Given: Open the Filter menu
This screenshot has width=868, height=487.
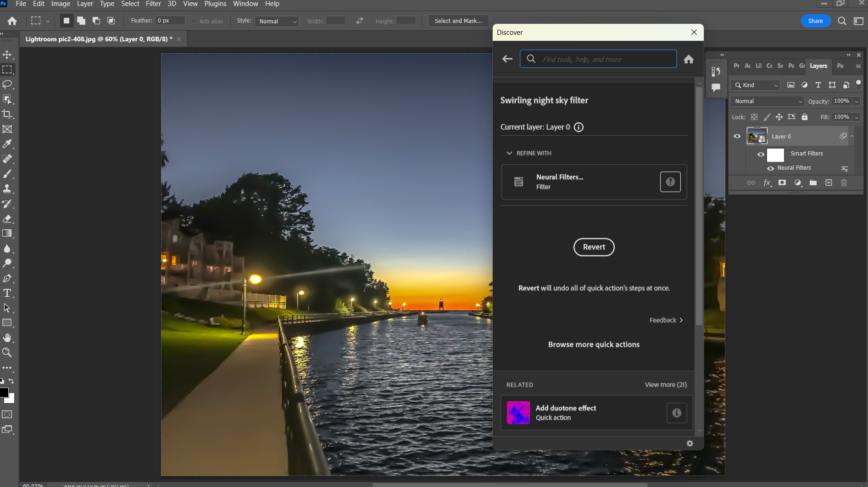Looking at the screenshot, I should pos(153,4).
